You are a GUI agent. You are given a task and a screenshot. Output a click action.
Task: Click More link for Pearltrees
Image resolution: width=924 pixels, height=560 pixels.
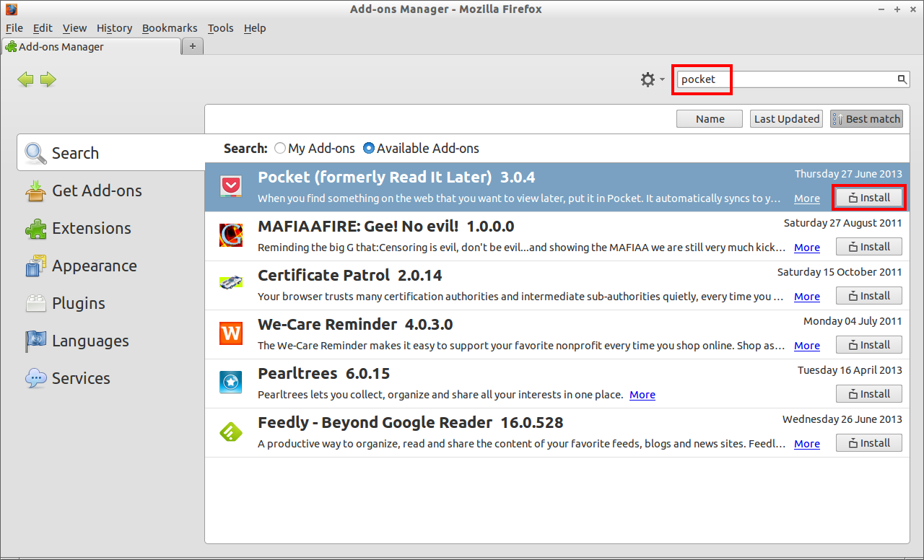pos(642,395)
